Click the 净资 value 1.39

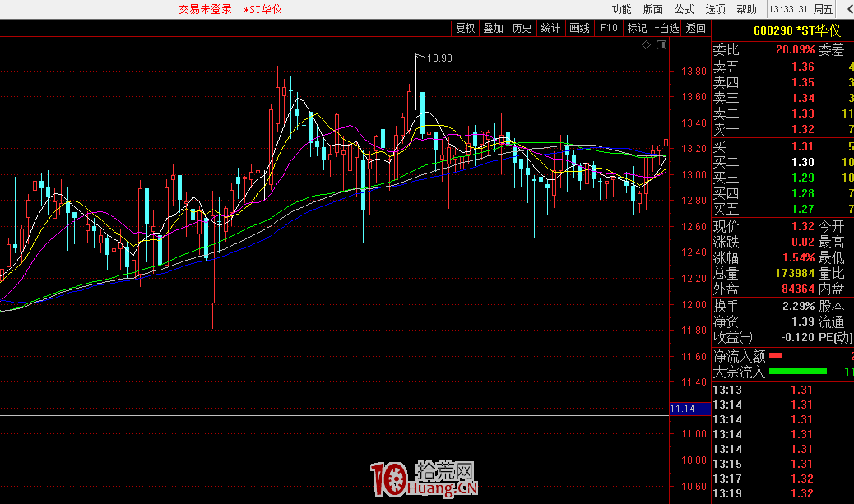coord(803,321)
